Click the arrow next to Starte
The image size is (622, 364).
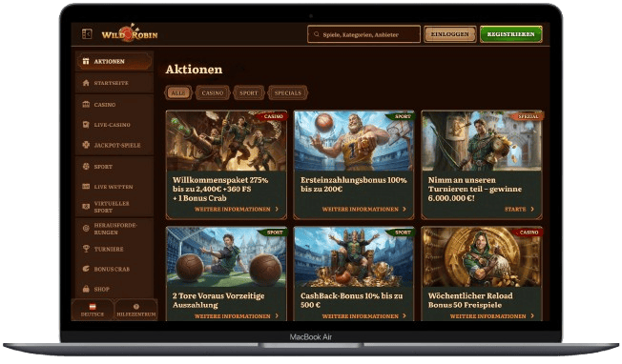click(532, 209)
